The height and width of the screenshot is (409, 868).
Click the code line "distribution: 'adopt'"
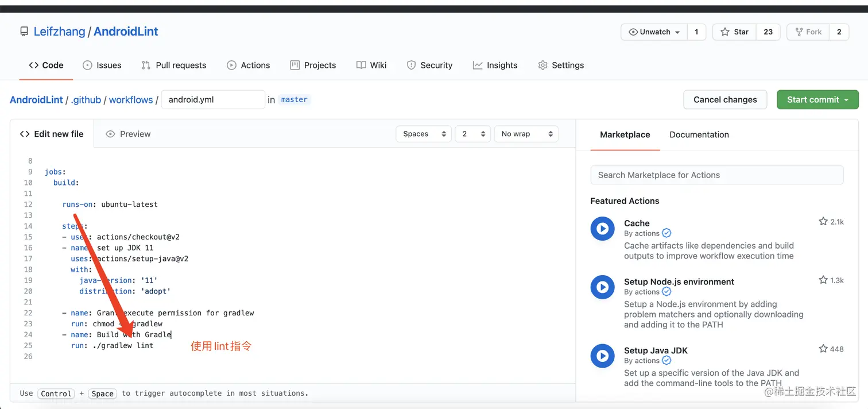click(x=125, y=291)
